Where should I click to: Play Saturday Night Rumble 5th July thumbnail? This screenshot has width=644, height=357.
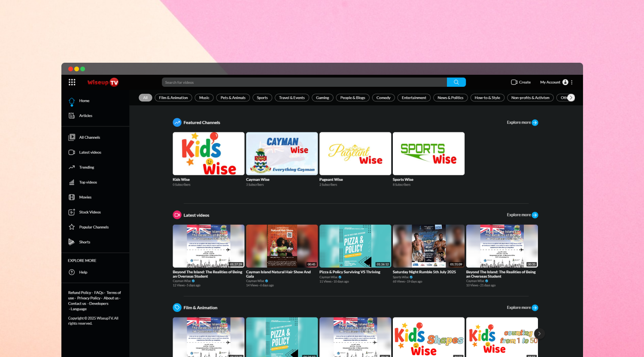pos(428,246)
